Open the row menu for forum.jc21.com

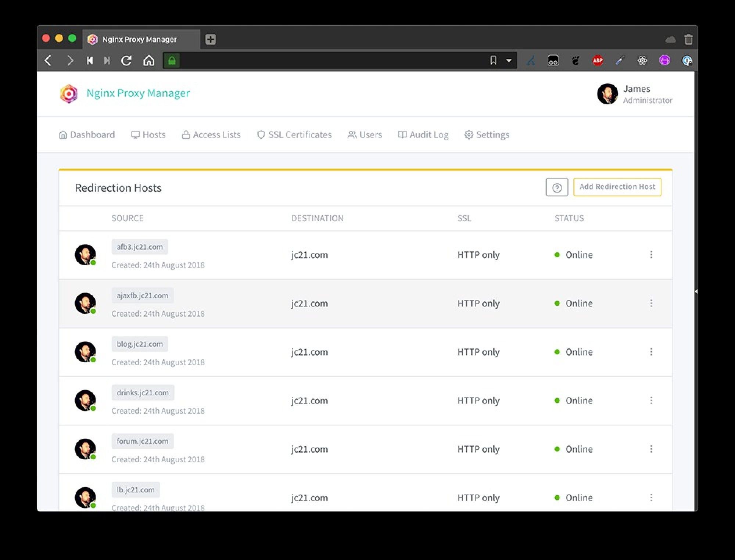coord(651,449)
